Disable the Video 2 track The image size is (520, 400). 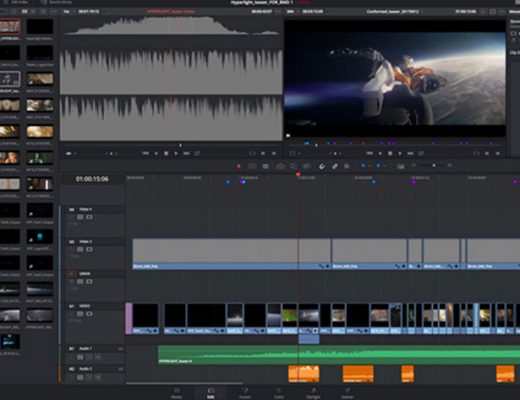pos(89,282)
